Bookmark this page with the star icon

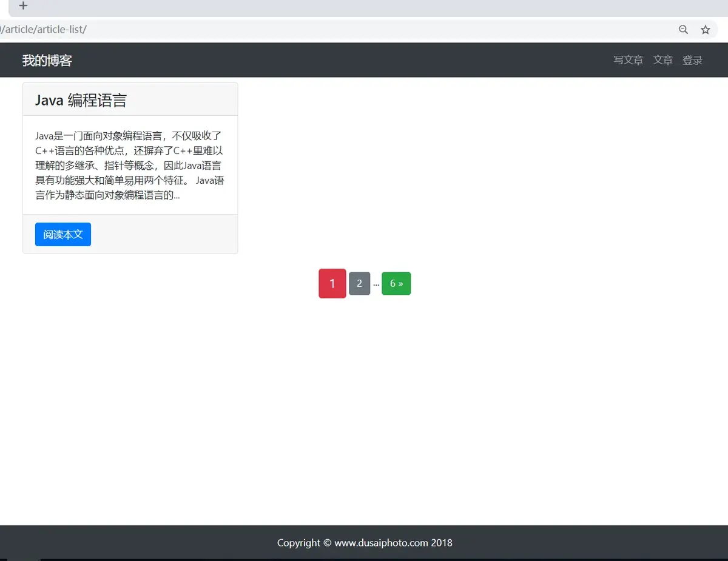coord(705,30)
